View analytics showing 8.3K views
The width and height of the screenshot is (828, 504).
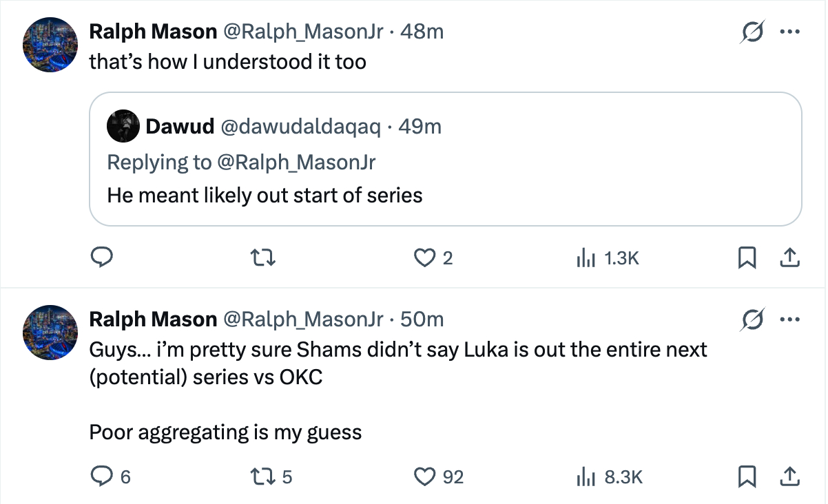pyautogui.click(x=608, y=476)
